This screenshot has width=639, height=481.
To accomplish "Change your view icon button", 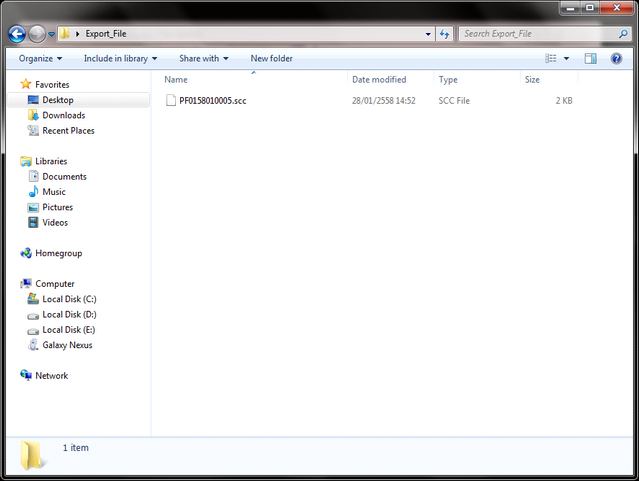I will (551, 58).
